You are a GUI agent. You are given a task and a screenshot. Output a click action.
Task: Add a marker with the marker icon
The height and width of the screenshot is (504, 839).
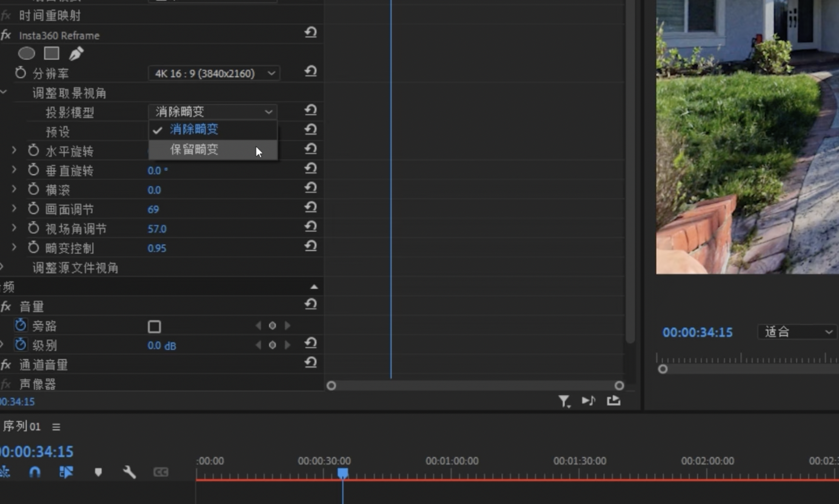98,472
